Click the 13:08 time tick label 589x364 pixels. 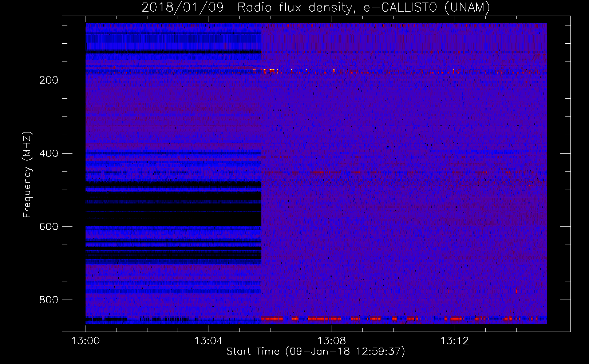(332, 341)
